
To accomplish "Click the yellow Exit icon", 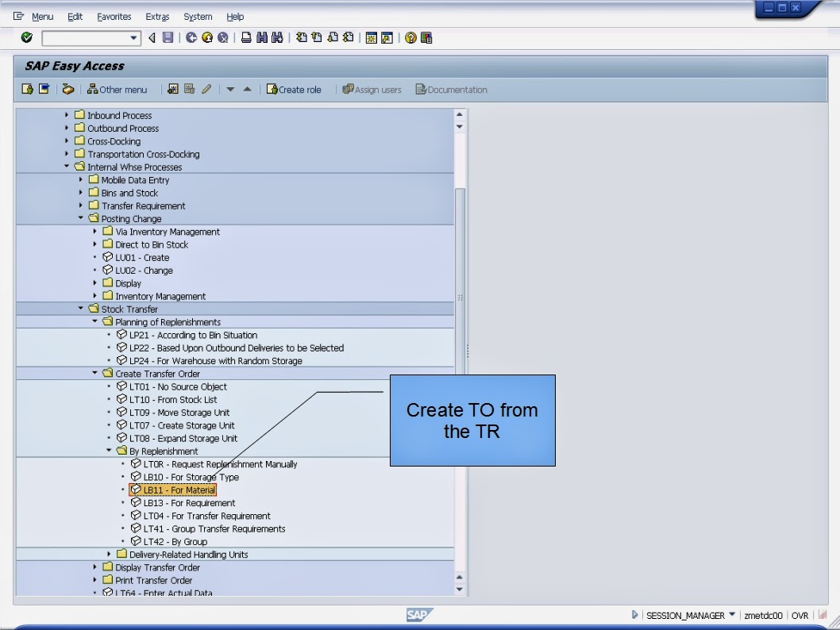I will [x=206, y=37].
